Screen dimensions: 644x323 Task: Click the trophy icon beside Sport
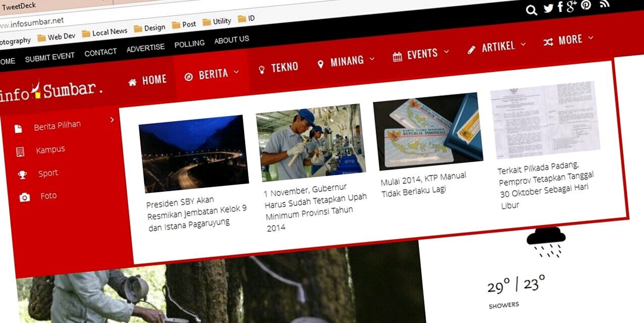22,175
